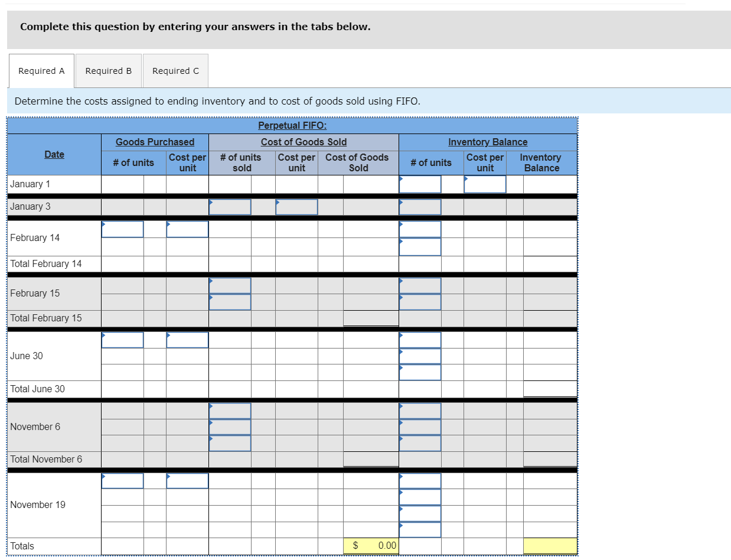Image resolution: width=731 pixels, height=560 pixels.
Task: Click the yellow Totals inventory balance cell
Action: (x=549, y=546)
